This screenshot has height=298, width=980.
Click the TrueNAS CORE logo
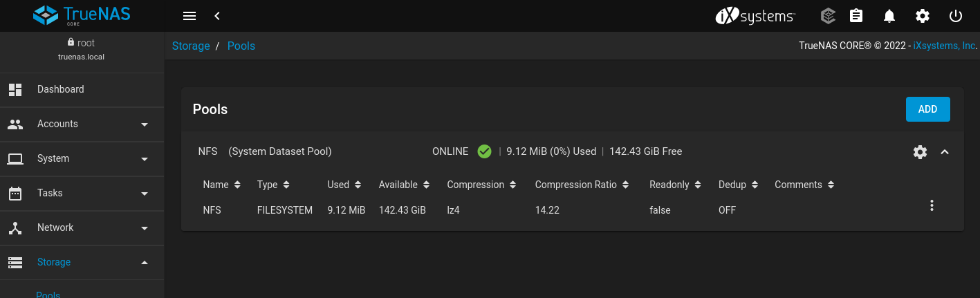[82, 15]
